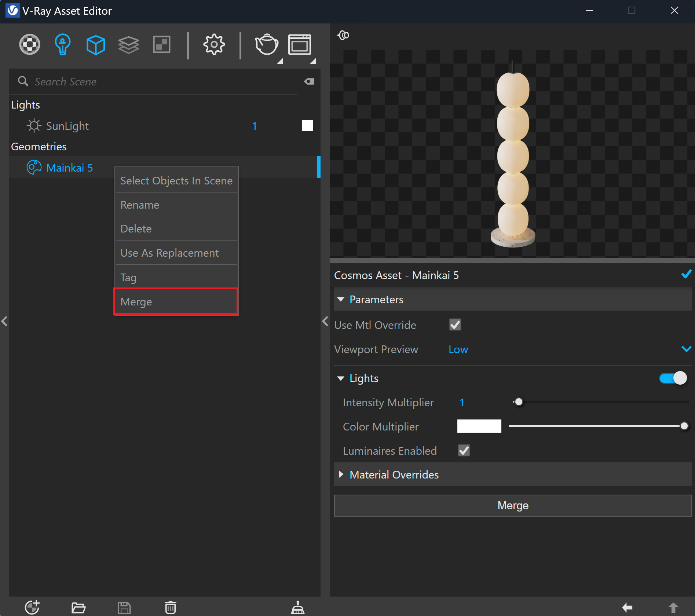This screenshot has height=616, width=695.
Task: Click the SunLight intensity value 1
Action: coord(254,126)
